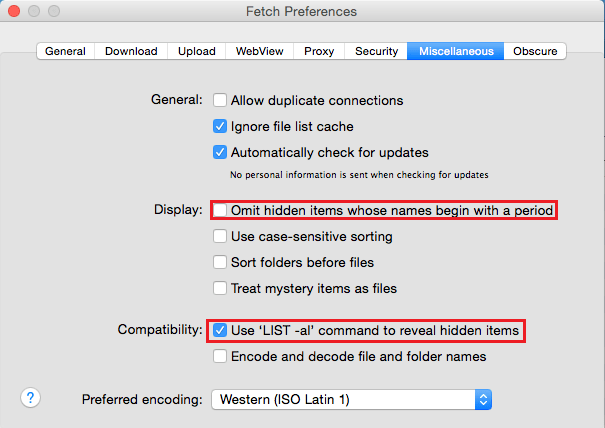Click the help question mark button
Viewport: 605px width, 428px height.
point(30,398)
